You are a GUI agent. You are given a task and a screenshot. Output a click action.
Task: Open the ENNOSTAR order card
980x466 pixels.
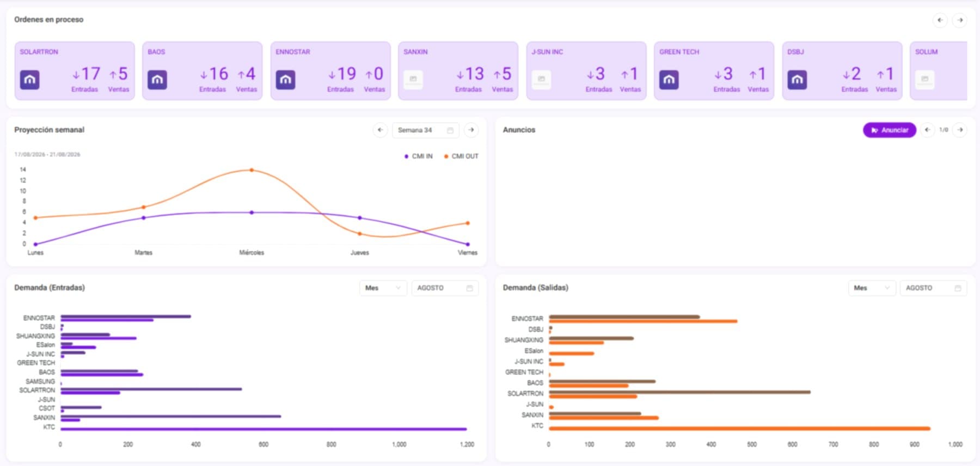[330, 71]
